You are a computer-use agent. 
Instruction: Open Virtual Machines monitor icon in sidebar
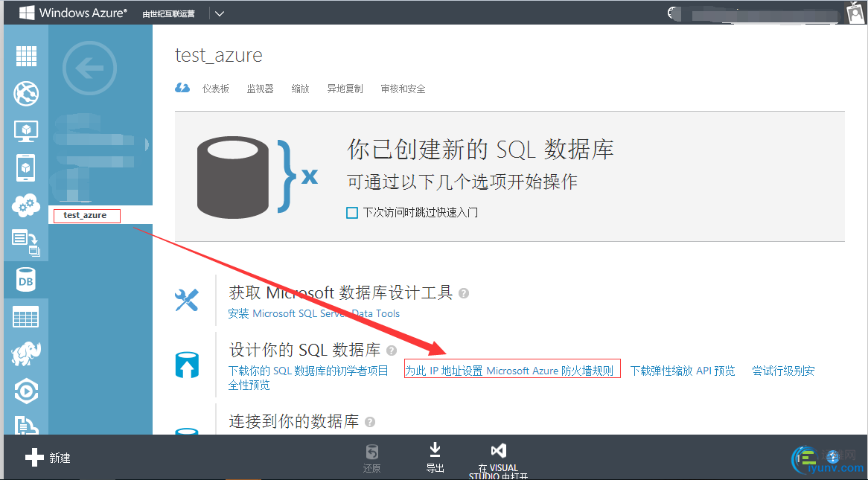point(26,131)
